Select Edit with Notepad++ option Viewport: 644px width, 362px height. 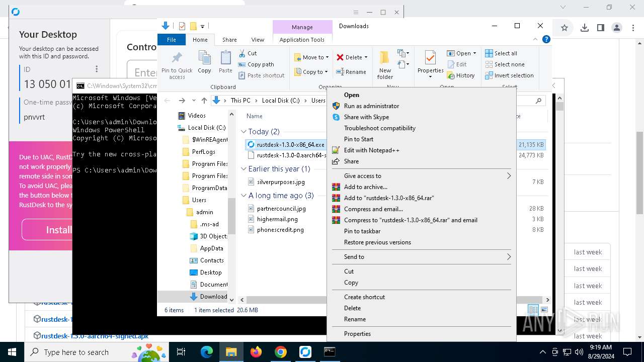(371, 150)
